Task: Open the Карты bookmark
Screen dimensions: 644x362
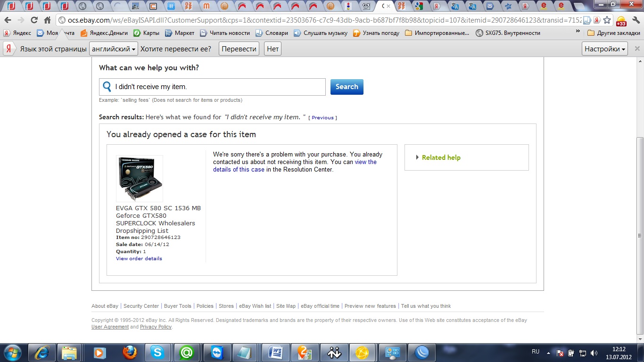Action: pyautogui.click(x=146, y=33)
